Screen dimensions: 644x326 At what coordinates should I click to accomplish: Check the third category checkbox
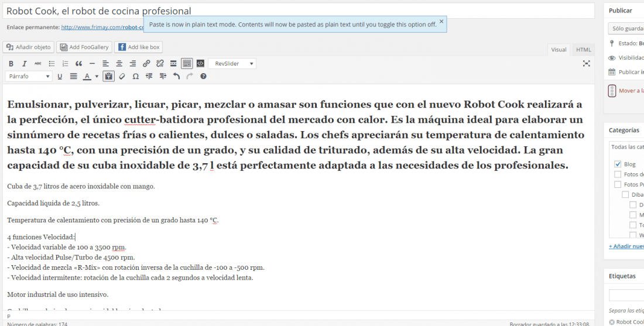[618, 184]
